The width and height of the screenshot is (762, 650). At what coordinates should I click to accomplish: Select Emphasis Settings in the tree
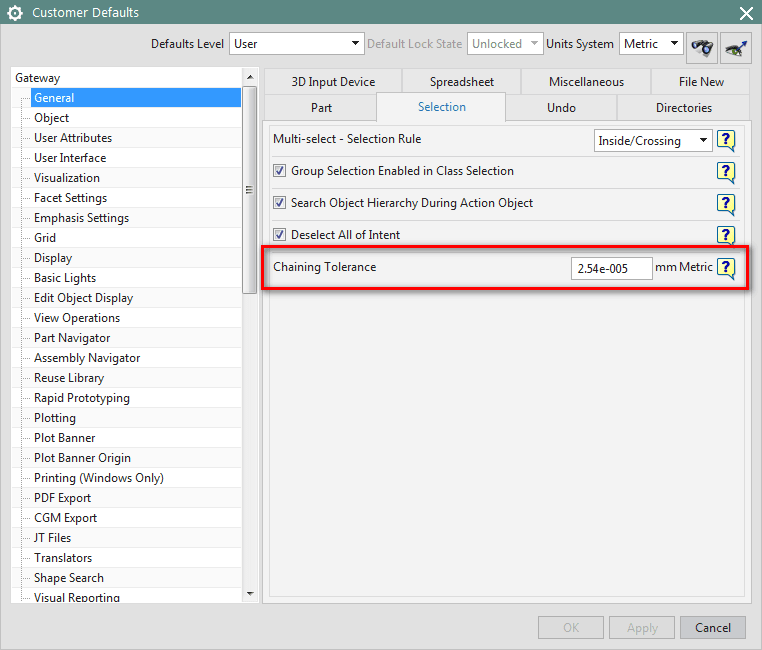pos(81,218)
